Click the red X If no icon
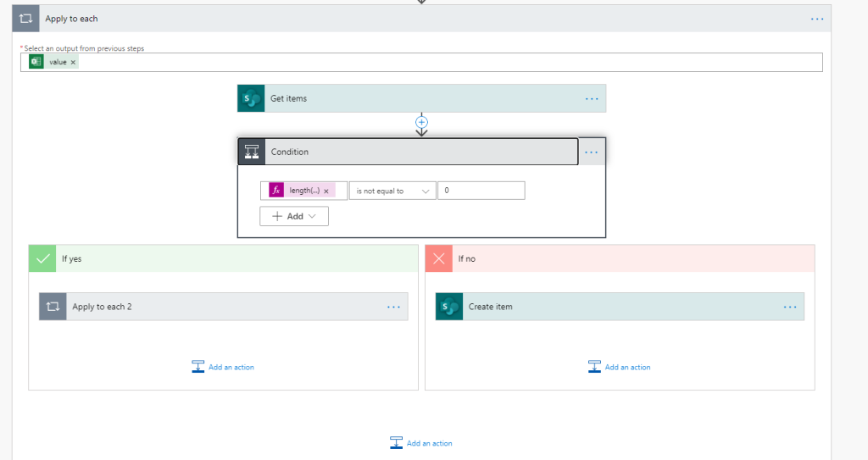 coord(439,258)
